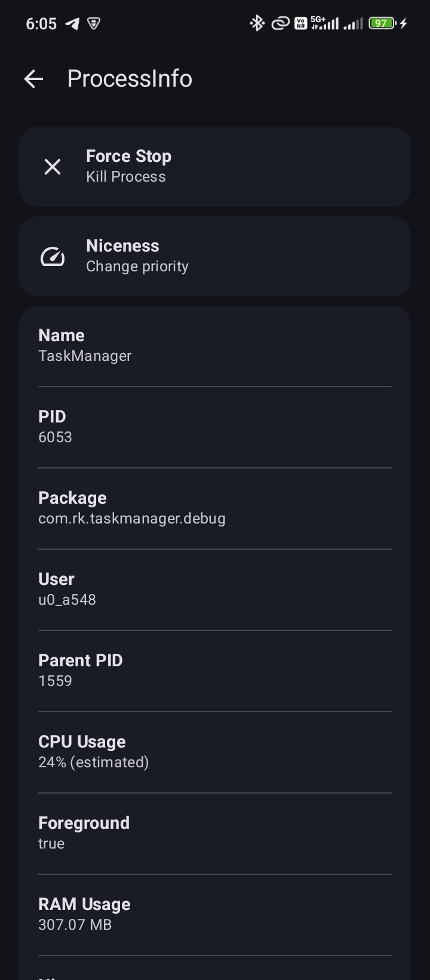This screenshot has height=980, width=430.
Task: Tap the Parent PID 1559 row
Action: [x=215, y=671]
